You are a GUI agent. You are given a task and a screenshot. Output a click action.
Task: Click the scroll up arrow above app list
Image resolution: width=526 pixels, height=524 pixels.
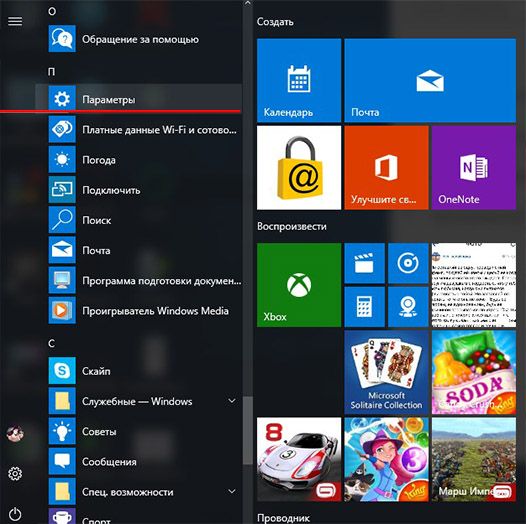tap(248, 3)
